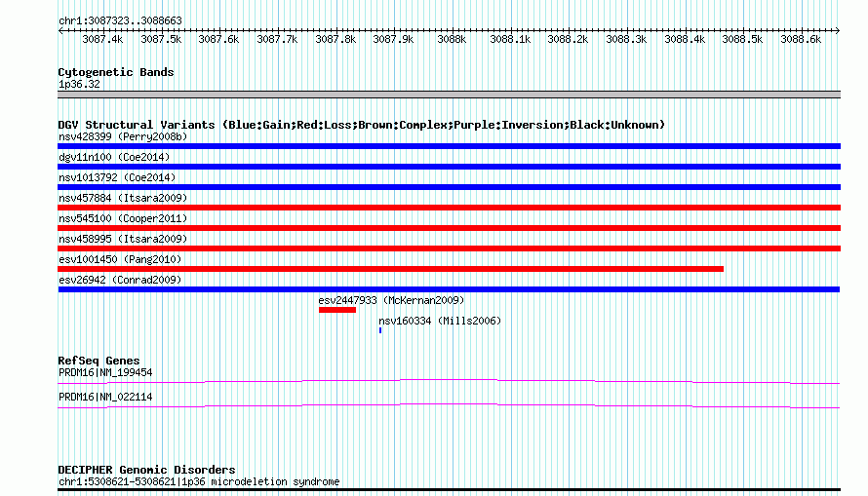Click the 3087.6k ruler tick
This screenshot has height=496, width=868.
pyautogui.click(x=218, y=39)
